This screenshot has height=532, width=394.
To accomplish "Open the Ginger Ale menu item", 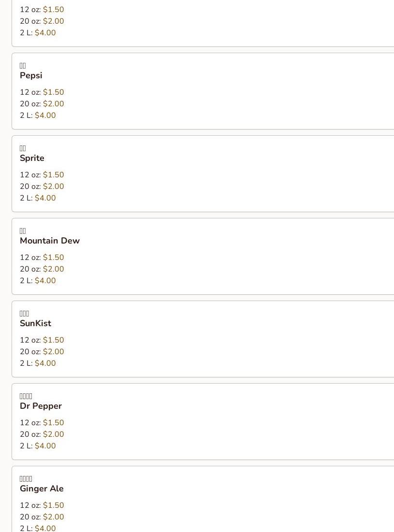I will tap(42, 489).
